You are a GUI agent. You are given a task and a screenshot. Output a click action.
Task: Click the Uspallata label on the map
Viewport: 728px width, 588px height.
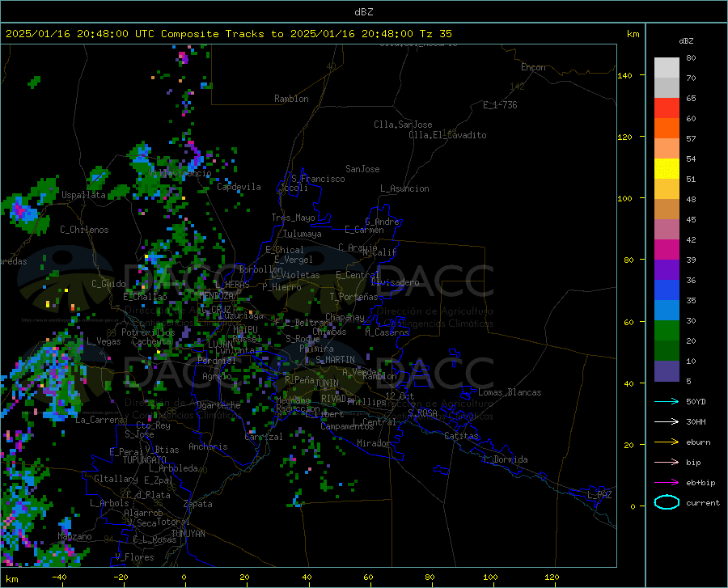[x=83, y=195]
